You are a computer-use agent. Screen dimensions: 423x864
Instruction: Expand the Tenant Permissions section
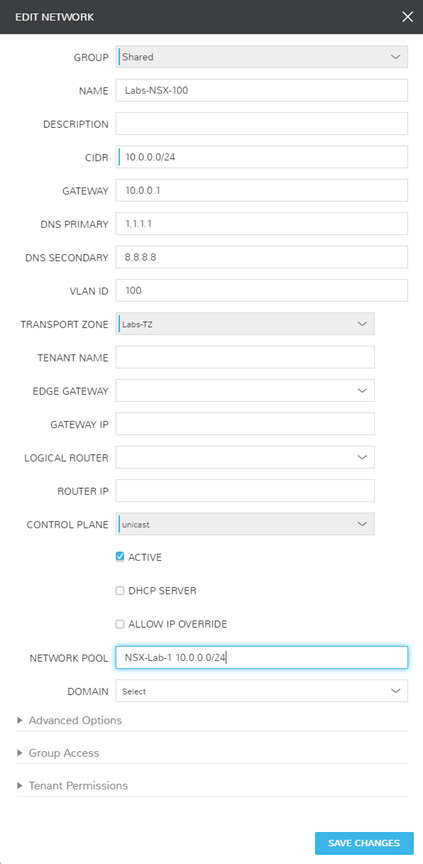[x=73, y=785]
